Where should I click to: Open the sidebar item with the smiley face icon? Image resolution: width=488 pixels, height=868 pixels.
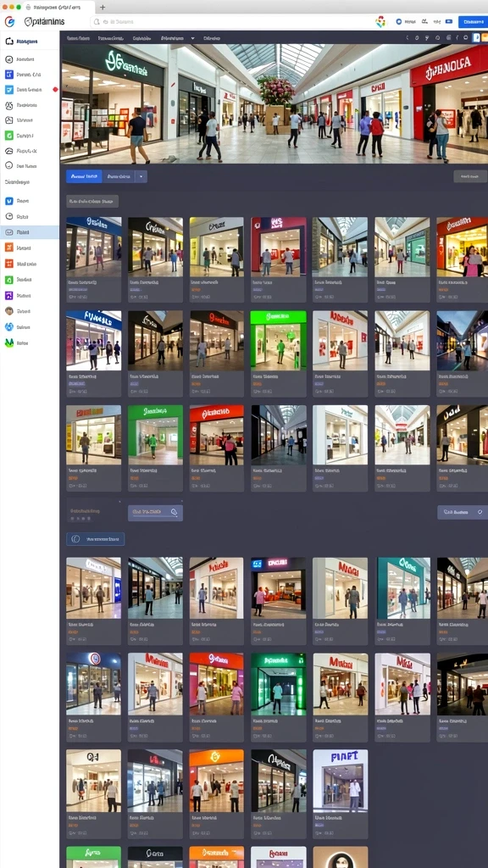[30, 165]
